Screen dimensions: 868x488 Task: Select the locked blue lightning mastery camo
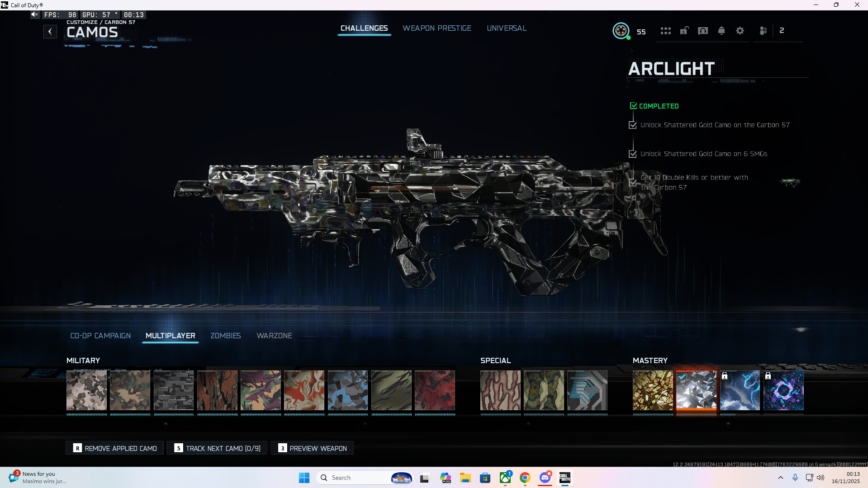coord(740,390)
